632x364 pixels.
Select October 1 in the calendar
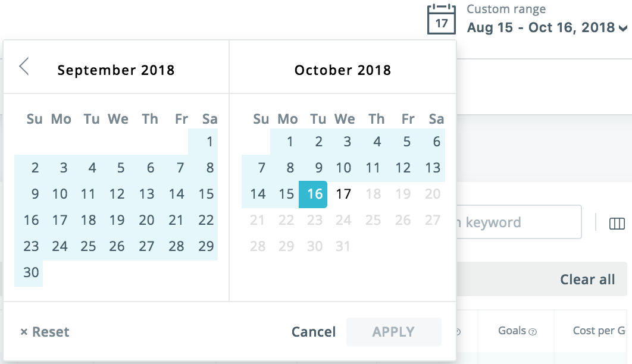289,142
